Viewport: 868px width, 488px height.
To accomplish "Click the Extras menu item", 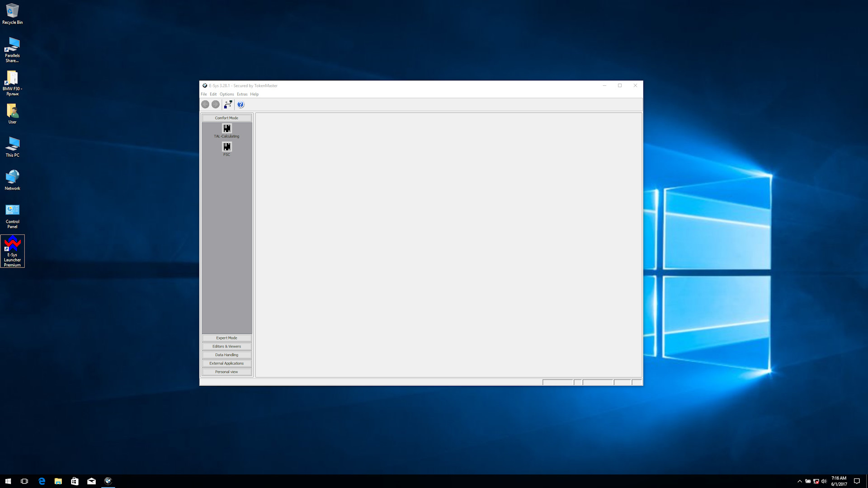I will [x=241, y=94].
